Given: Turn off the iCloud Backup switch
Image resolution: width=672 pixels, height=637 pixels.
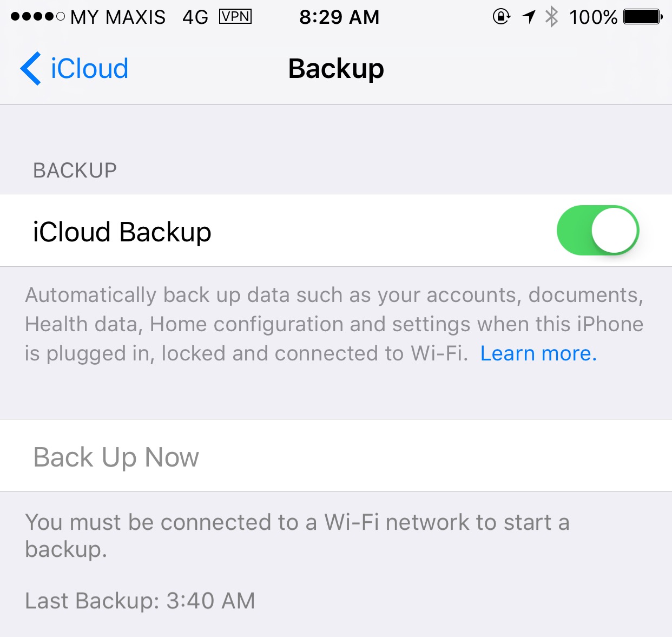Looking at the screenshot, I should tap(598, 231).
